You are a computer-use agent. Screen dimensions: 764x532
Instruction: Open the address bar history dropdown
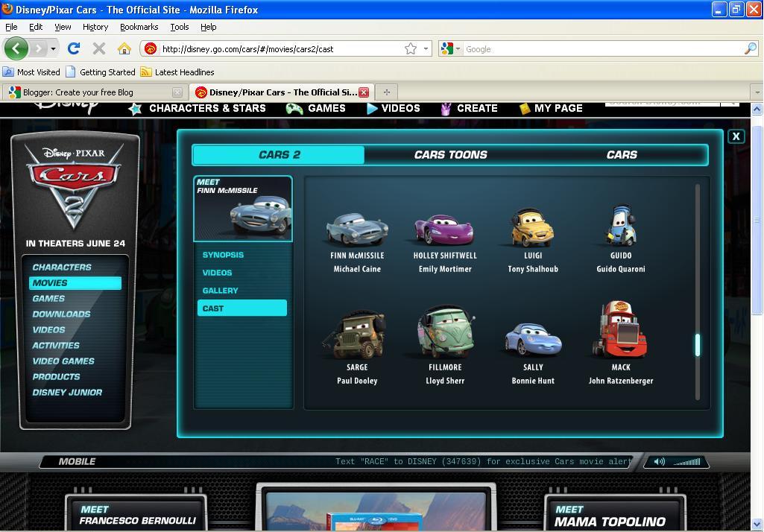tap(426, 48)
